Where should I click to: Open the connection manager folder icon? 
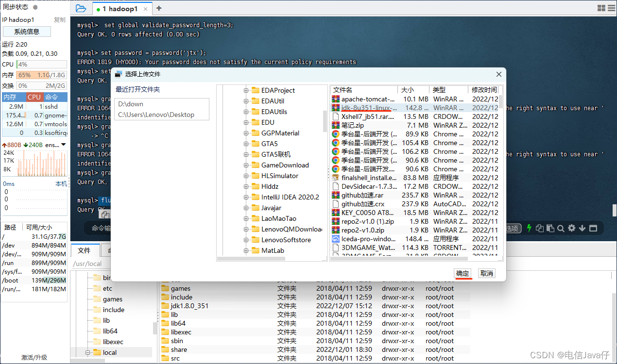click(81, 8)
